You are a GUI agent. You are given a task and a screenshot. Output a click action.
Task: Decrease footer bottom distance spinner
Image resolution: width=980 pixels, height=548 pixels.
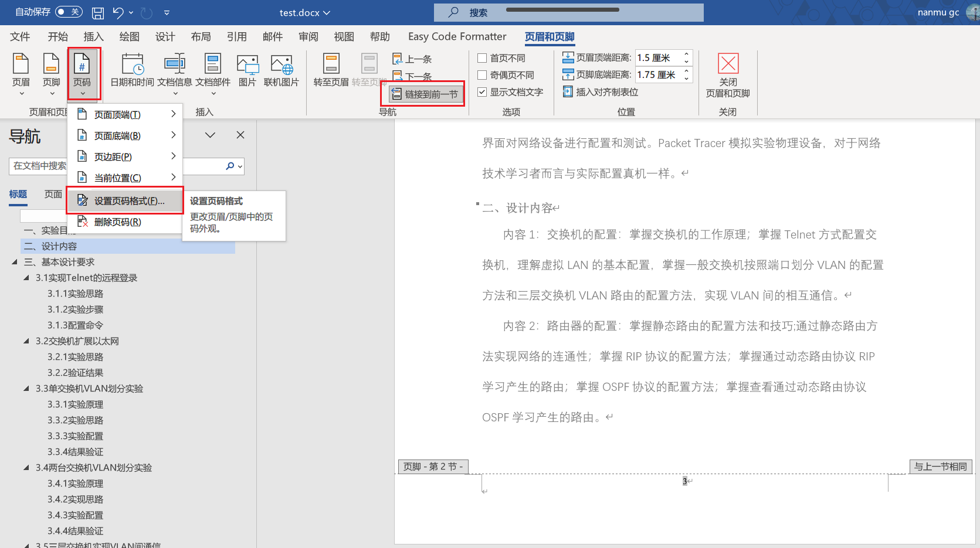coord(686,79)
